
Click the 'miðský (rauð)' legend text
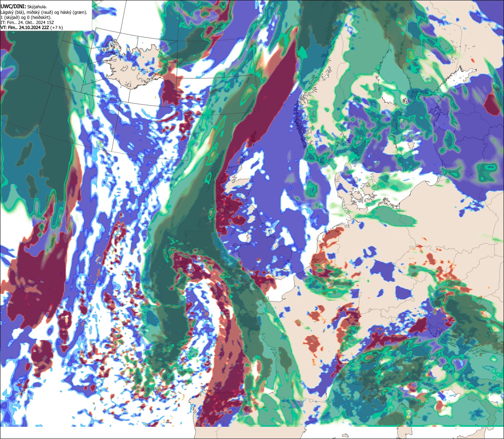[x=40, y=12]
